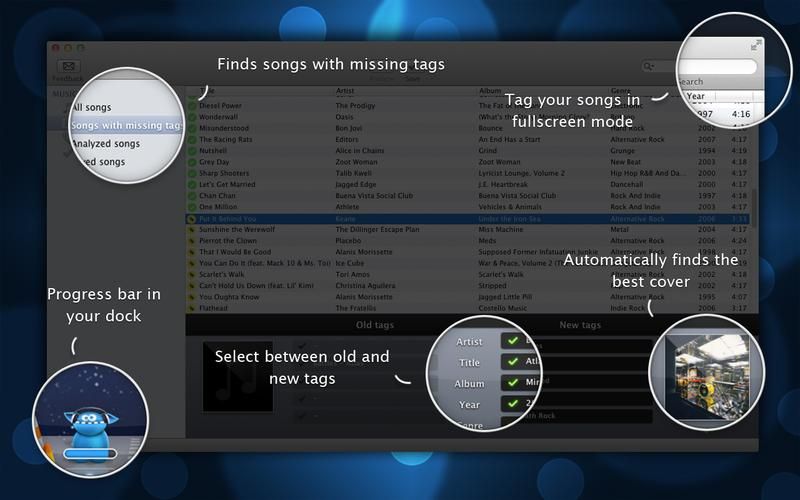Select the song Sharp Shooters
Image resolution: width=800 pixels, height=500 pixels.
coord(224,173)
